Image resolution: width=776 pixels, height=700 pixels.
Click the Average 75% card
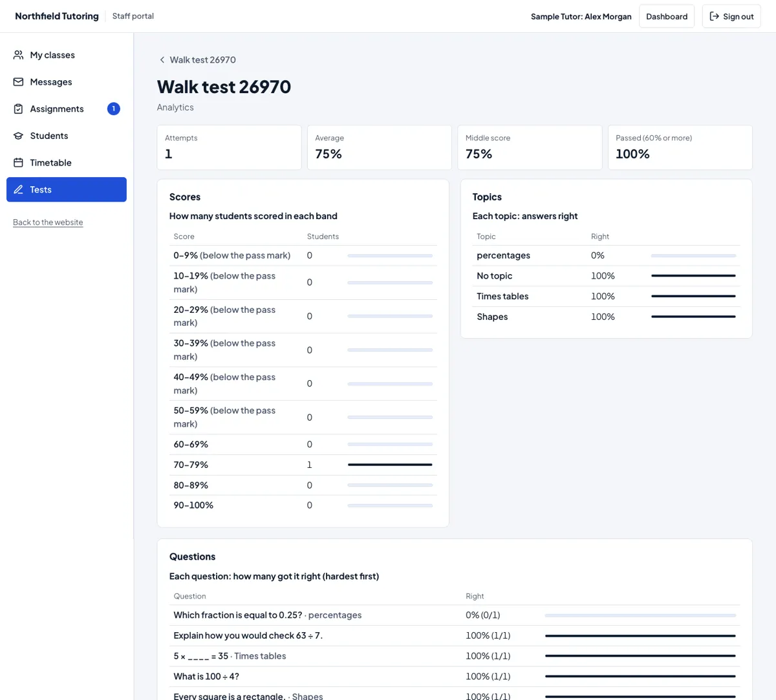380,147
